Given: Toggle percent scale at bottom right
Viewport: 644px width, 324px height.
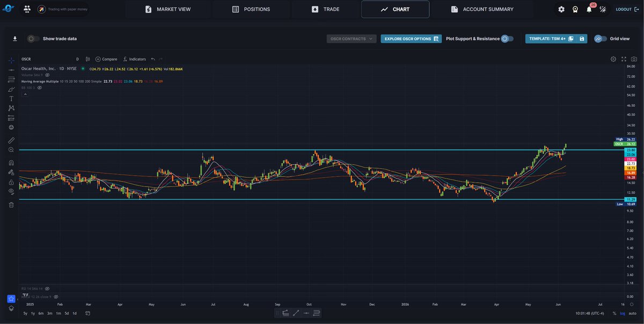Looking at the screenshot, I should [614, 313].
